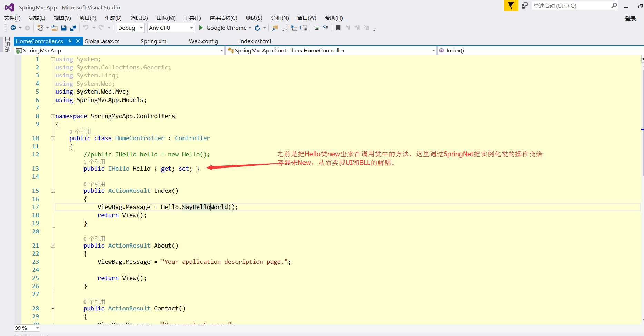Collapse the Contact() method block
Image resolution: width=644 pixels, height=336 pixels.
pos(53,308)
